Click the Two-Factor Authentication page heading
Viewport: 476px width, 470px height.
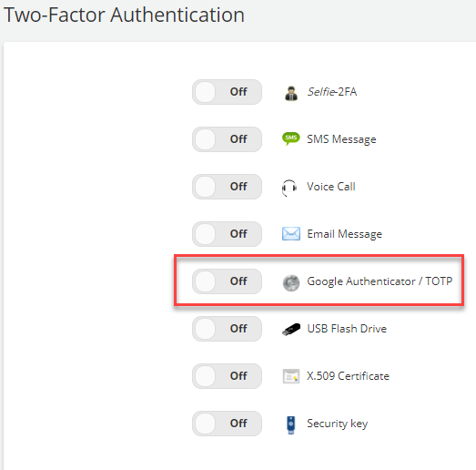coord(124,15)
